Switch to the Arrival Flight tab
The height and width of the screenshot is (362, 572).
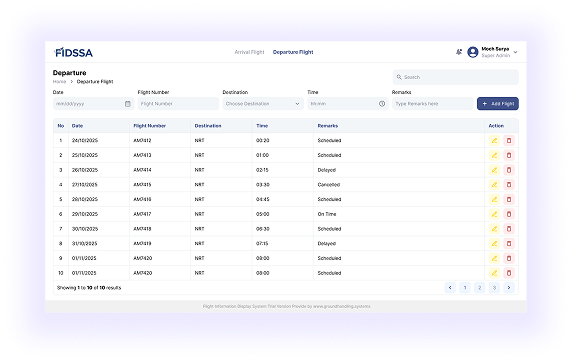click(x=249, y=52)
